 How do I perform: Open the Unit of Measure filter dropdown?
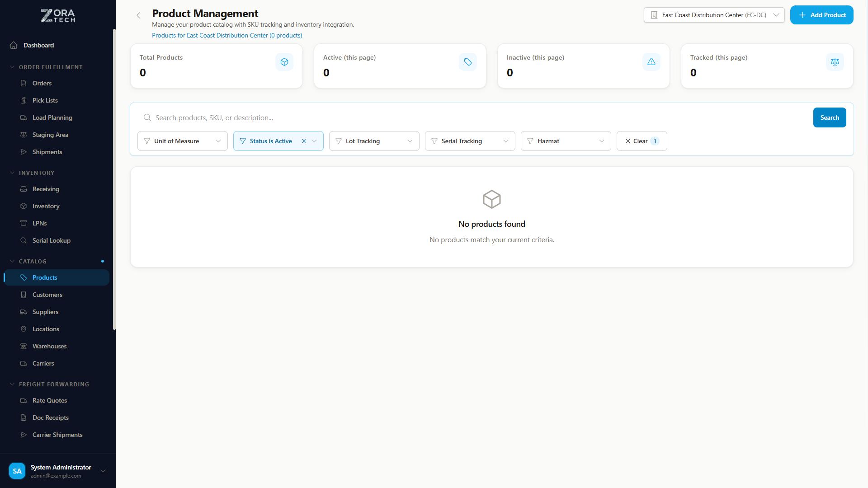point(182,141)
